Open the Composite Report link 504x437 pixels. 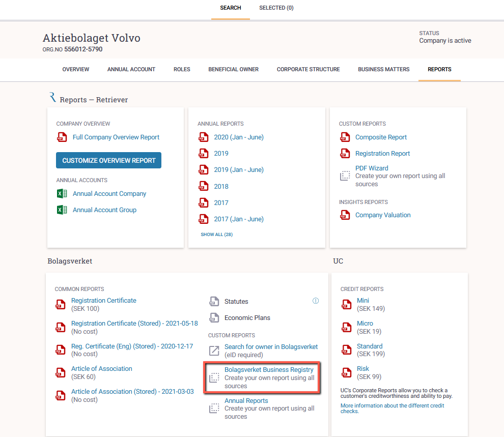point(381,137)
